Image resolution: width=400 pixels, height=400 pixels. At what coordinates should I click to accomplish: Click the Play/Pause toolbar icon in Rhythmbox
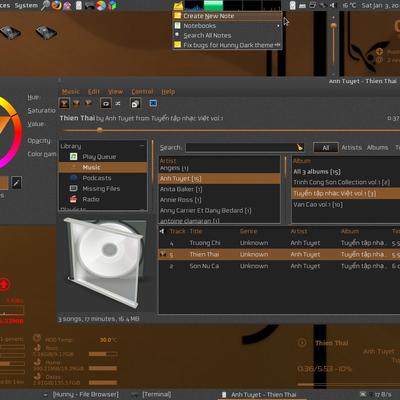pos(64,103)
